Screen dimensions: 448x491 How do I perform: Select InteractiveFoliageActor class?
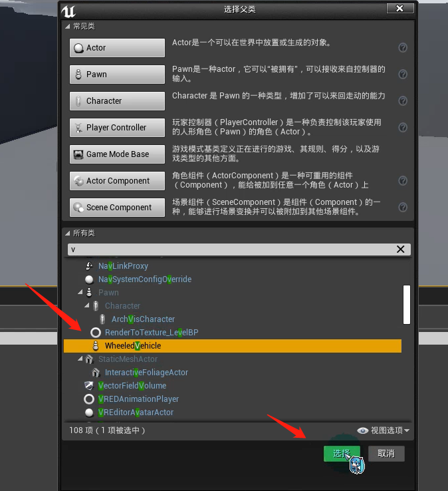pyautogui.click(x=146, y=373)
